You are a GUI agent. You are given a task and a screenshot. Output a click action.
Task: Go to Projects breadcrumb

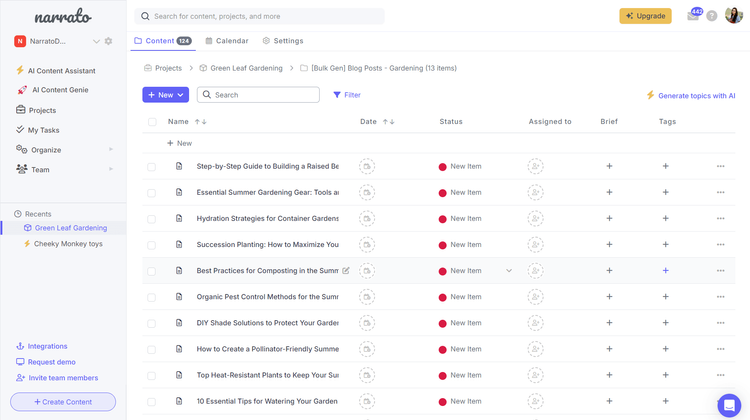[163, 68]
